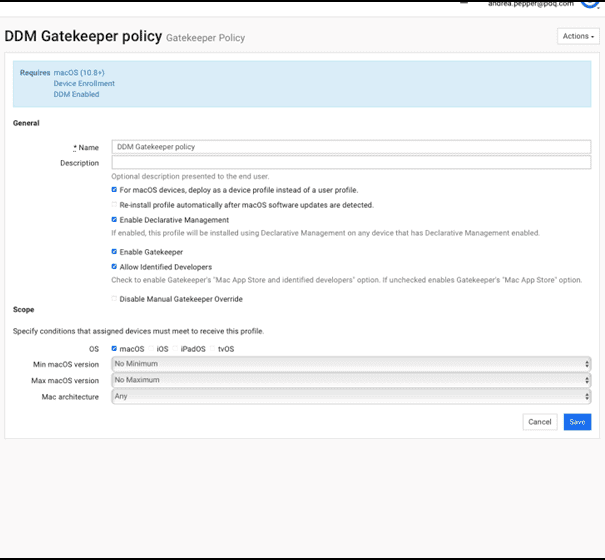Click the General section heading
This screenshot has width=605, height=560.
point(26,123)
